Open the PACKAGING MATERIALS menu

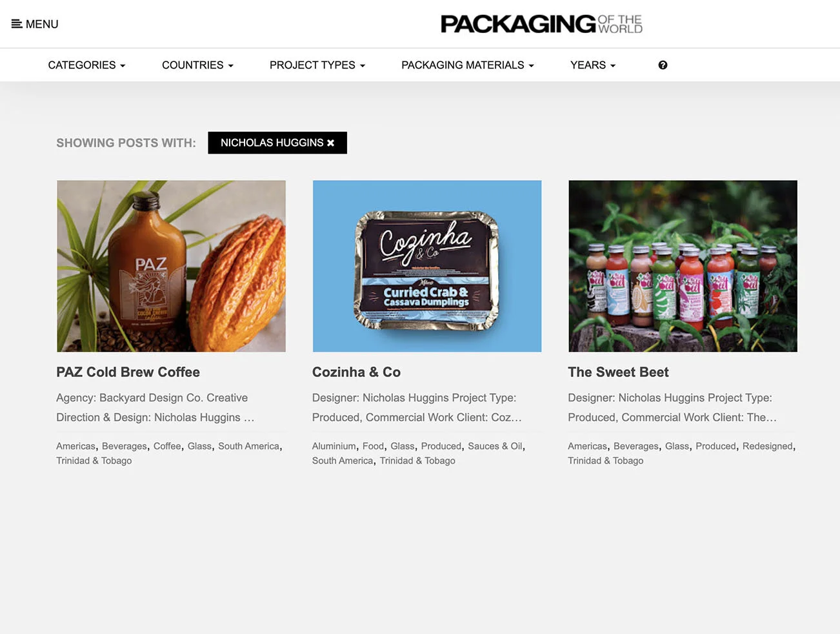[x=468, y=65]
